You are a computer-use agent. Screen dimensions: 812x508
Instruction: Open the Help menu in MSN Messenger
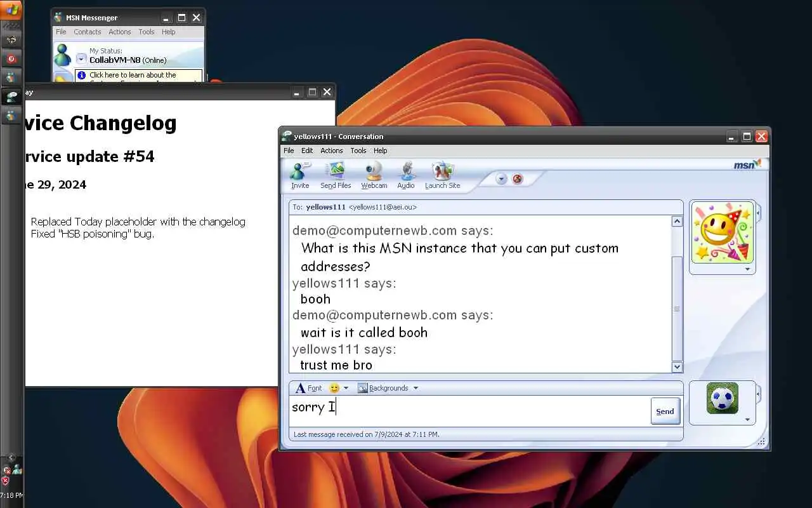point(168,32)
